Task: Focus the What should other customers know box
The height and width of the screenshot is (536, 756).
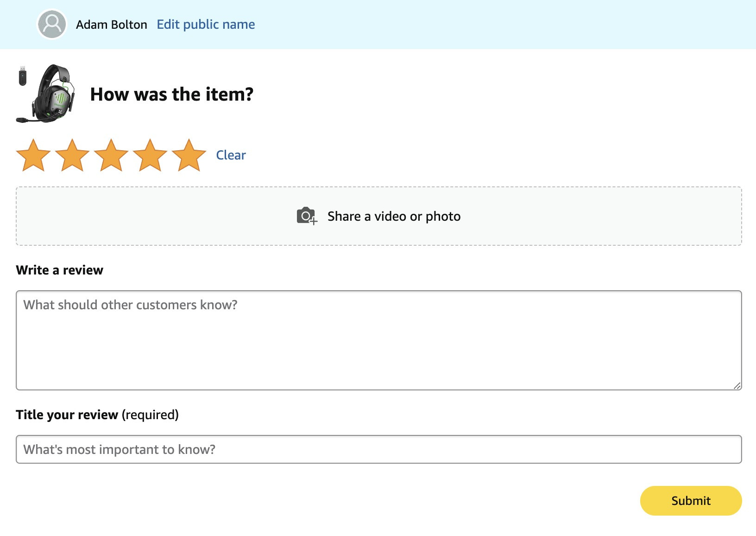Action: tap(379, 340)
